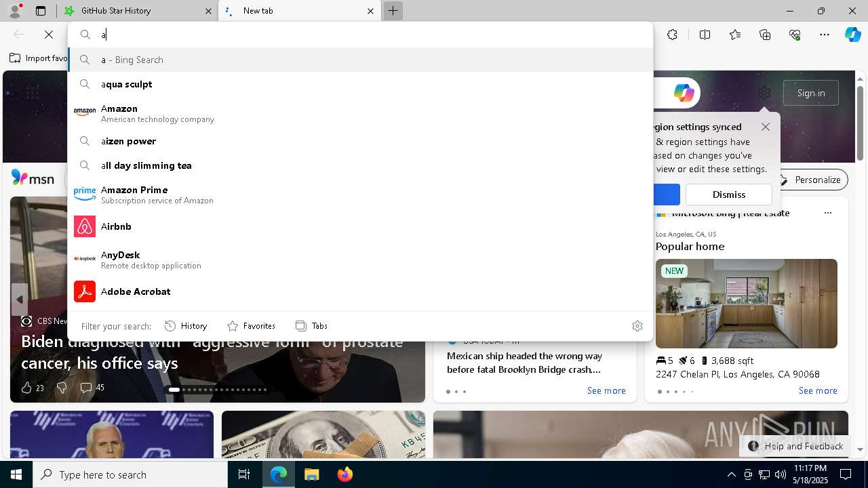The image size is (868, 488).
Task: Open Browser essentials heart icon
Action: [x=795, y=35]
